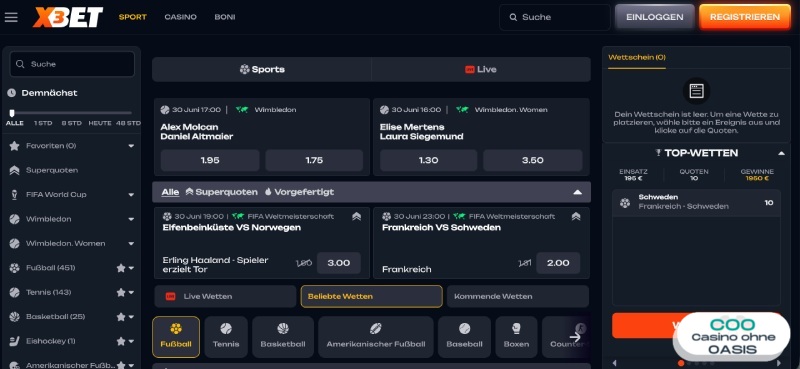This screenshot has height=369, width=800.
Task: Click Superquoten icon on Frankreich card
Action: click(576, 216)
